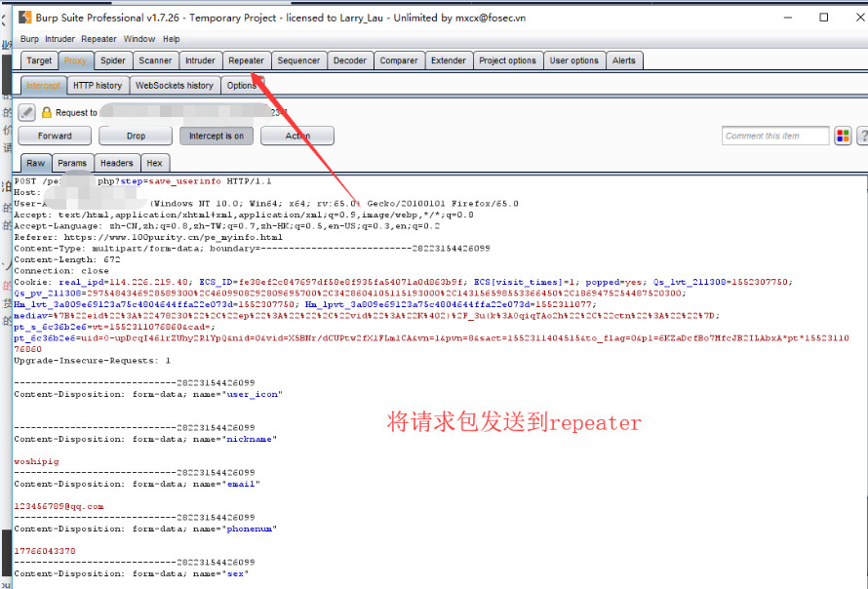
Task: Switch to the Repeater tool tab
Action: click(247, 60)
